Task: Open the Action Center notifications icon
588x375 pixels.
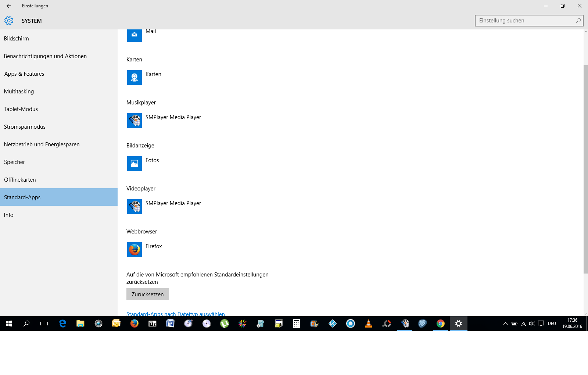Action: pos(541,324)
